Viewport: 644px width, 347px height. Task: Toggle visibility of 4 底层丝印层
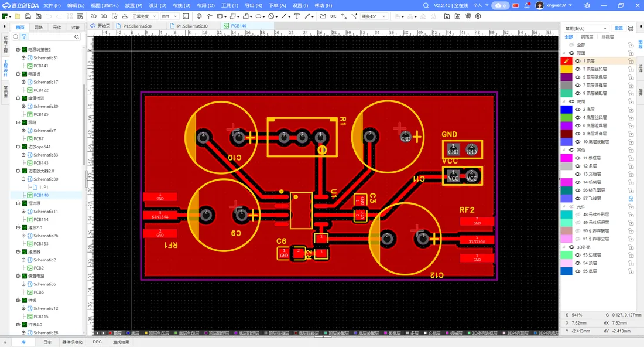[x=577, y=118]
